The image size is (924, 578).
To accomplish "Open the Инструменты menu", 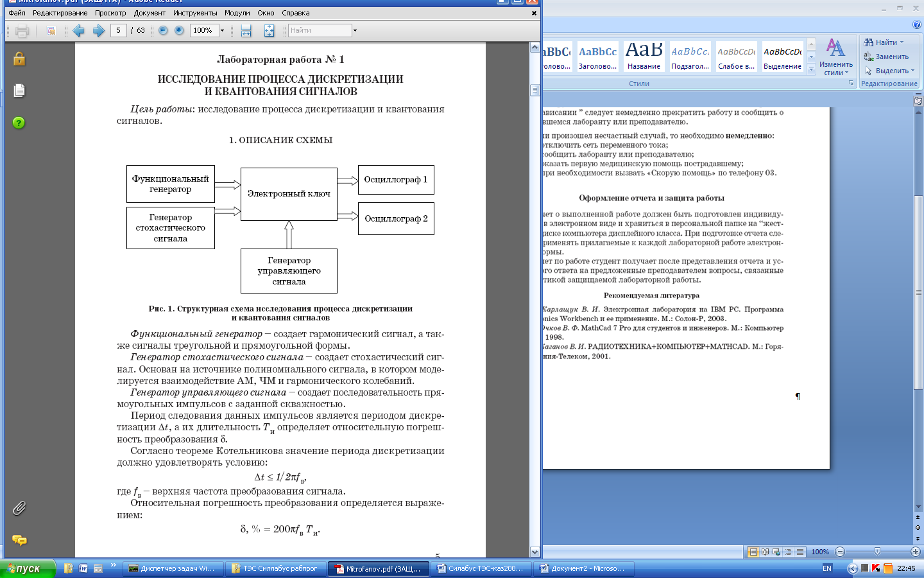I will [195, 13].
